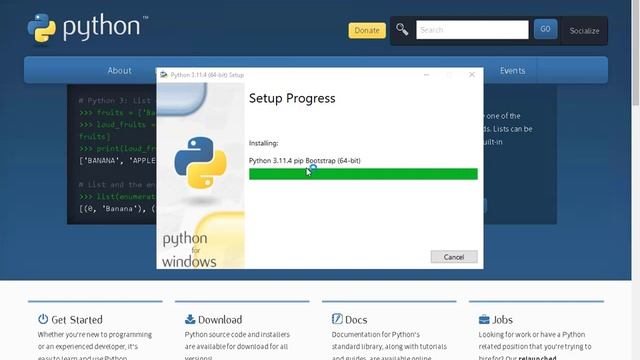Image resolution: width=640 pixels, height=360 pixels.
Task: Click the 'Python 3.11.4 (64-bit) Setup' title text
Action: pyautogui.click(x=207, y=75)
